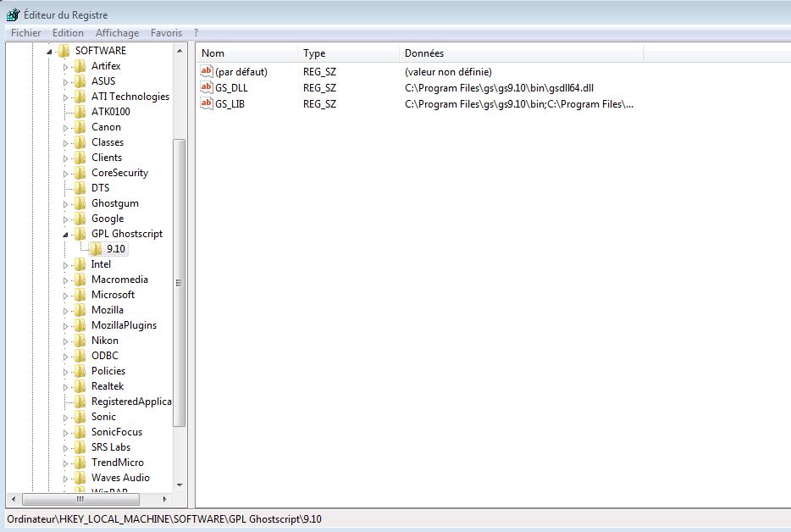Click the tree vertical scrollbar up arrow
Image resolution: width=791 pixels, height=532 pixels.
pos(180,51)
